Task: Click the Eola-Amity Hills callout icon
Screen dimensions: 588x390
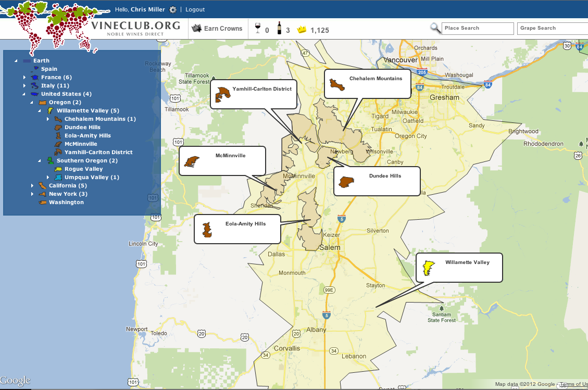Action: coord(208,230)
